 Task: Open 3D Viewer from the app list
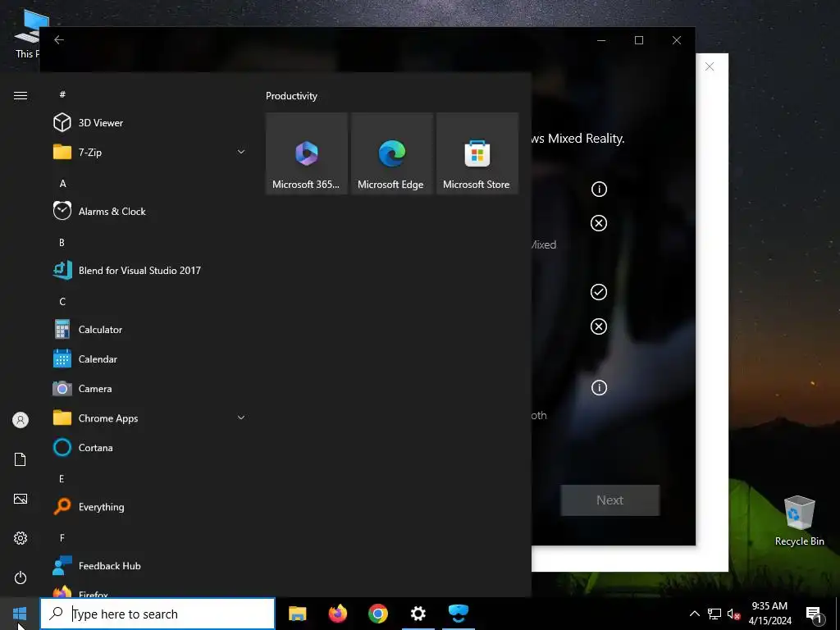tap(150, 123)
